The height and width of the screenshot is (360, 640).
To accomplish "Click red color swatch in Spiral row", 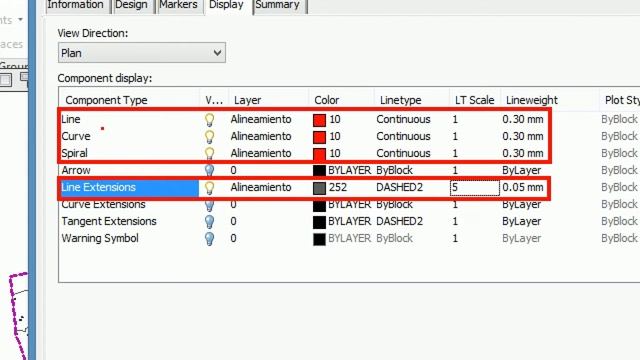I will (319, 154).
